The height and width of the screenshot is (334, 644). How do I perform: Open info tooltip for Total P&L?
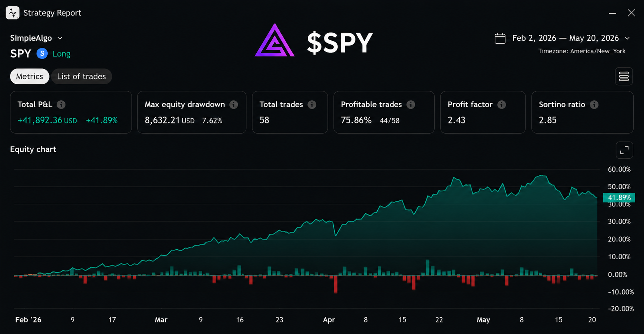pyautogui.click(x=61, y=105)
